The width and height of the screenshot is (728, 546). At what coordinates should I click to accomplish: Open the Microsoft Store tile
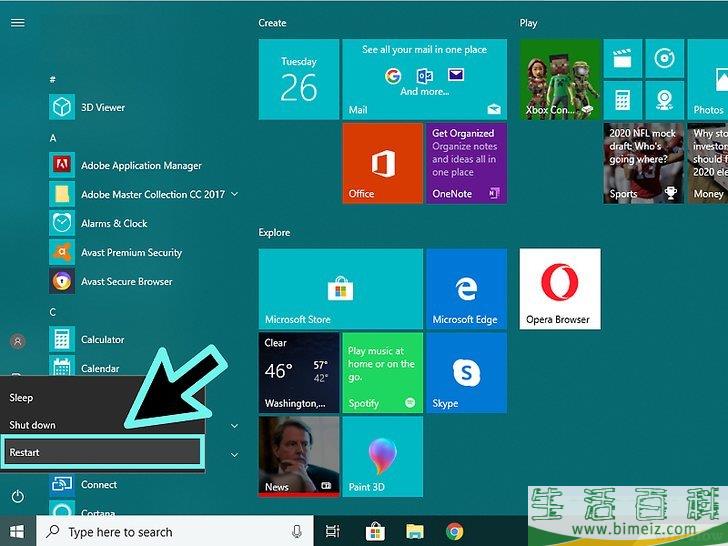tap(340, 289)
